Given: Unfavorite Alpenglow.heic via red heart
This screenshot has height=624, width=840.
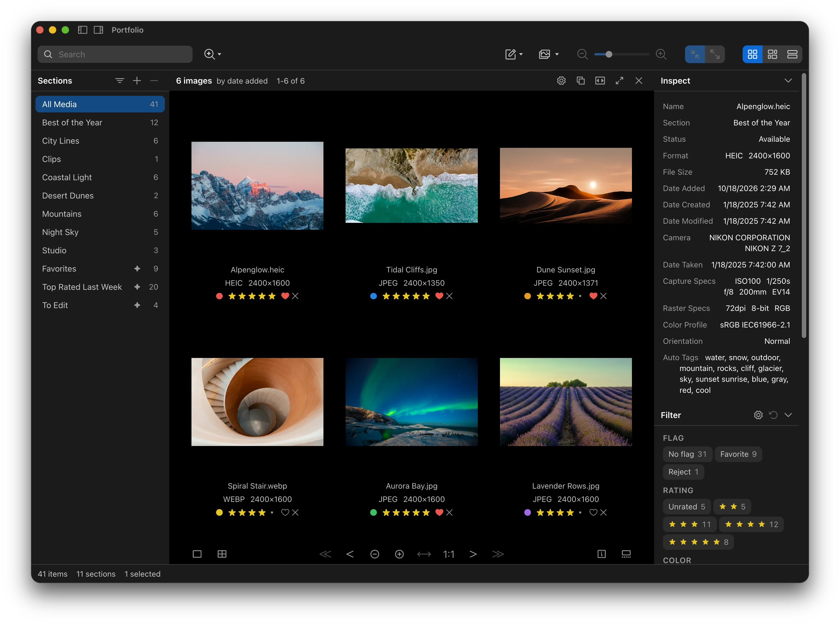Looking at the screenshot, I should pos(285,296).
